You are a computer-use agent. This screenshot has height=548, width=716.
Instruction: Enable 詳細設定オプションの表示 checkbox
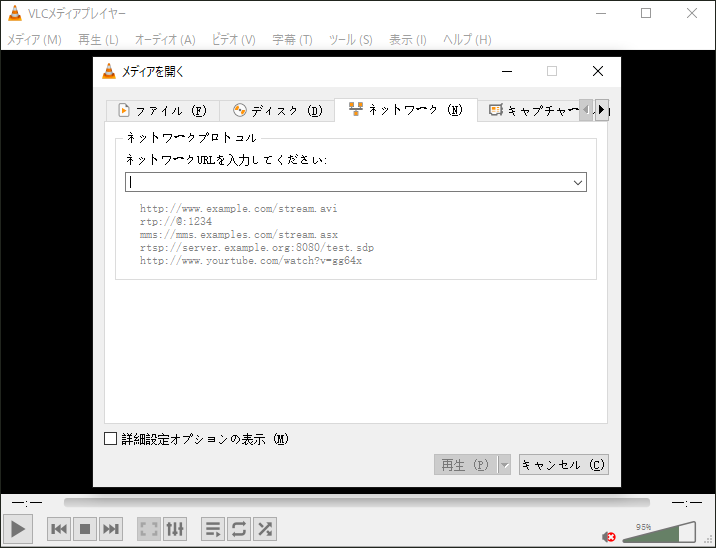(111, 439)
